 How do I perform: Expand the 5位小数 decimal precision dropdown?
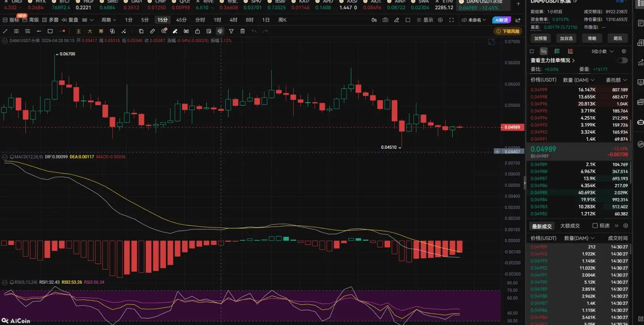(x=602, y=51)
